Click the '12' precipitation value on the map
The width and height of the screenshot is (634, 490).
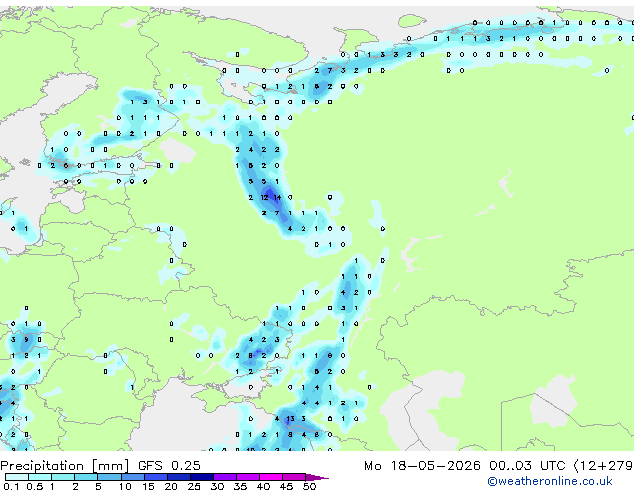(x=264, y=197)
